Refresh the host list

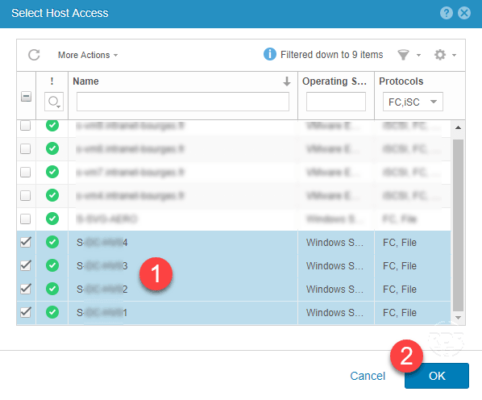(x=34, y=55)
